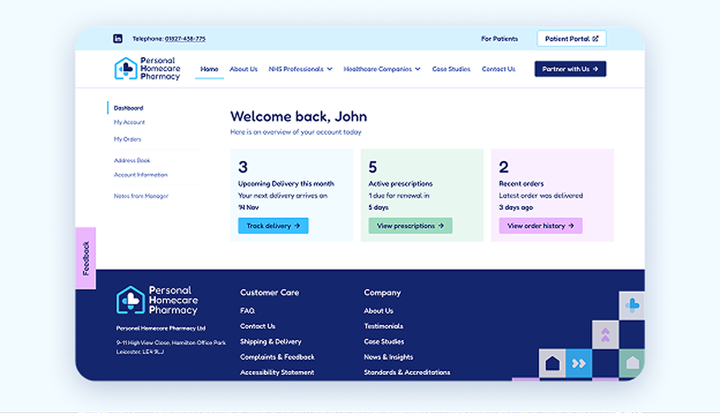720x417 pixels.
Task: Click the View prescriptions button
Action: (410, 225)
